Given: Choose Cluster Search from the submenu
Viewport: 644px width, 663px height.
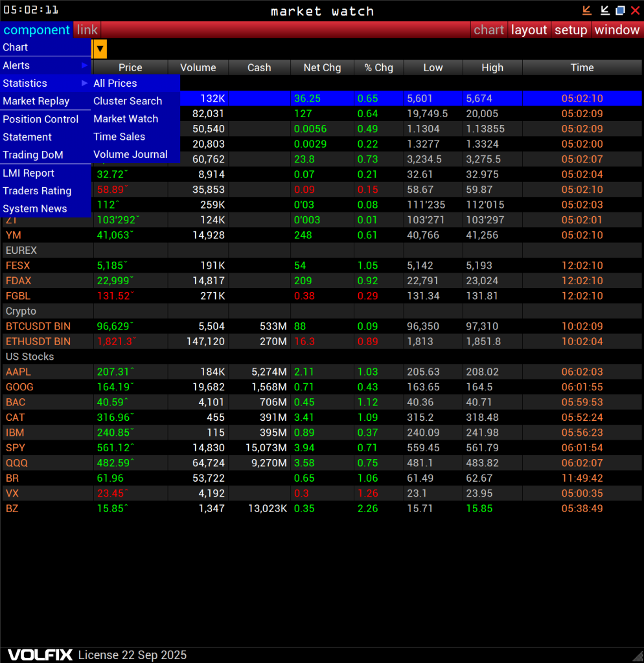Looking at the screenshot, I should [x=135, y=101].
